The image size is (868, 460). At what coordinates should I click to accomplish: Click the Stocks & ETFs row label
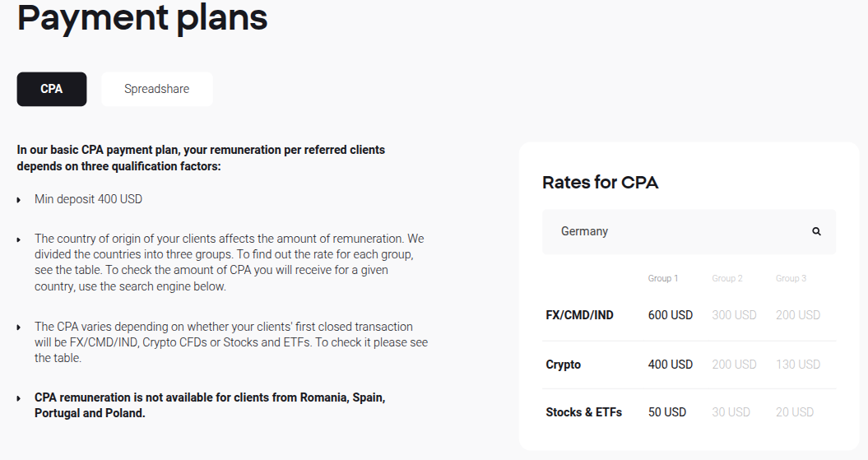tap(583, 412)
